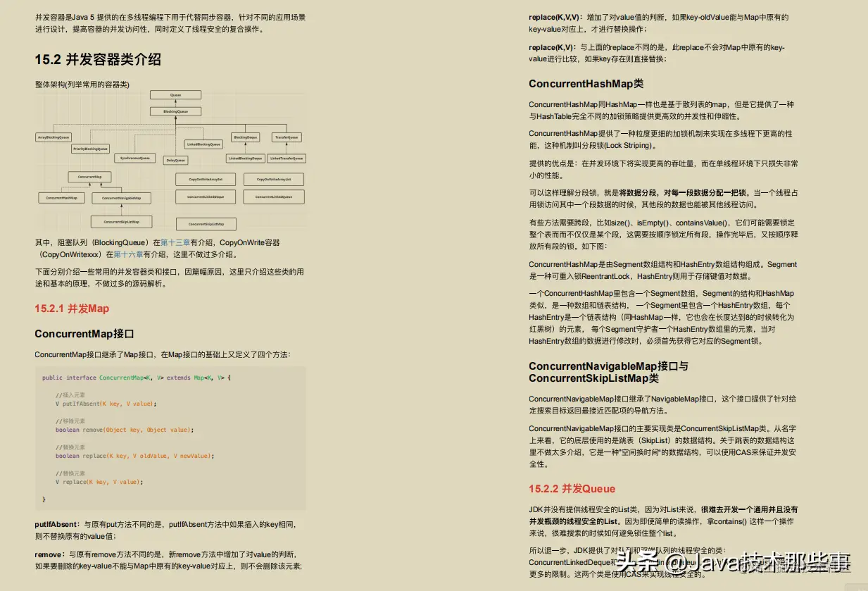Viewport: 868px width, 591px height.
Task: Click code line boolean replace(K key, V oldValue, V newValue)
Action: (x=134, y=456)
